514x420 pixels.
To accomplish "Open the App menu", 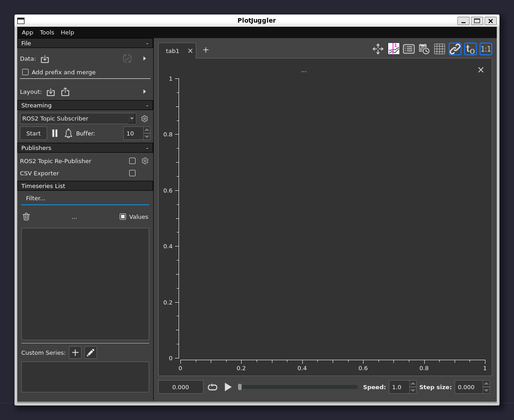I will click(28, 33).
